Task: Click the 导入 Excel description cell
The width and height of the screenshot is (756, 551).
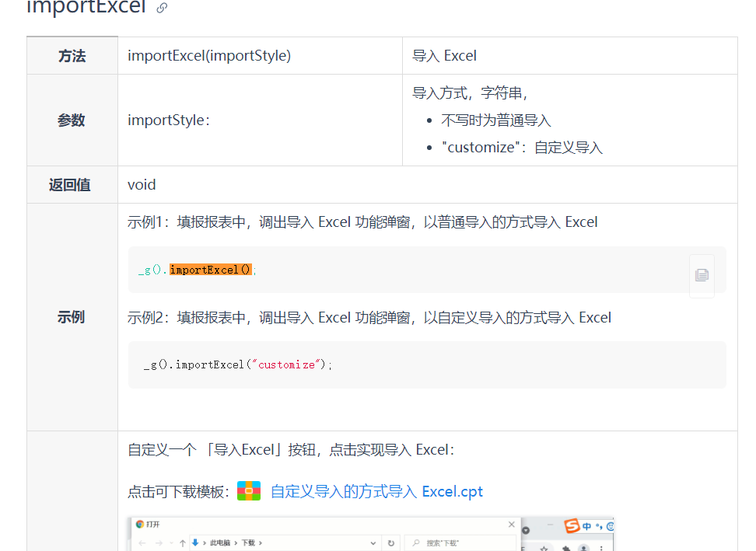Action: (570, 55)
